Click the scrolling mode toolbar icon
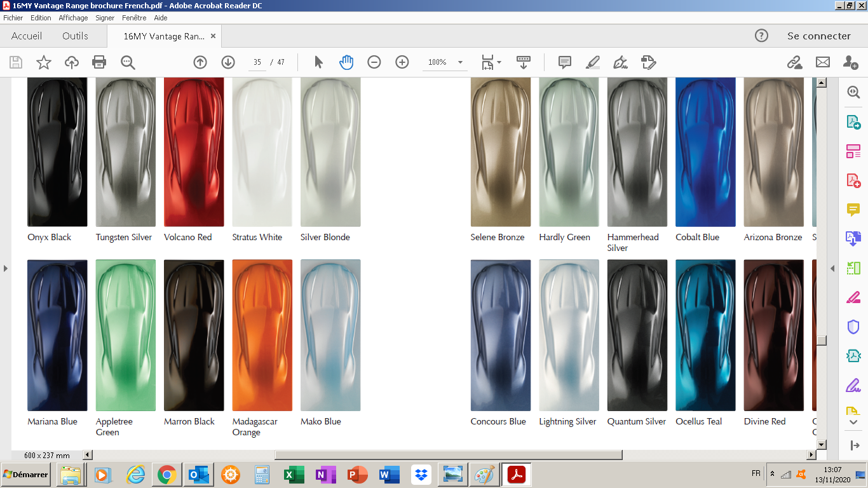 pyautogui.click(x=524, y=62)
